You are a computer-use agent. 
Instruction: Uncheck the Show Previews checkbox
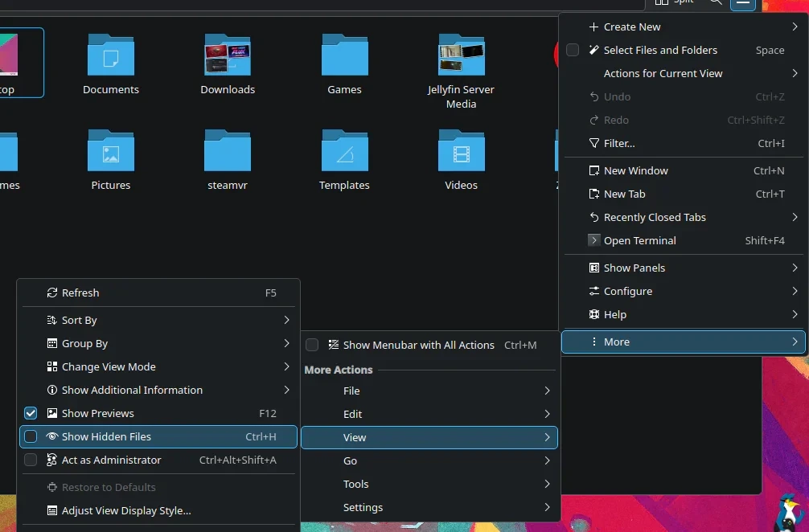point(31,413)
